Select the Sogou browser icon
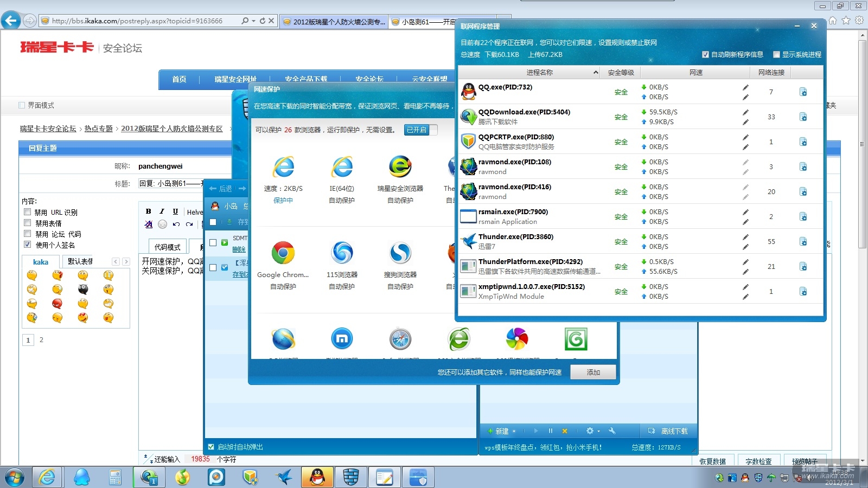This screenshot has width=868, height=488. 400,253
